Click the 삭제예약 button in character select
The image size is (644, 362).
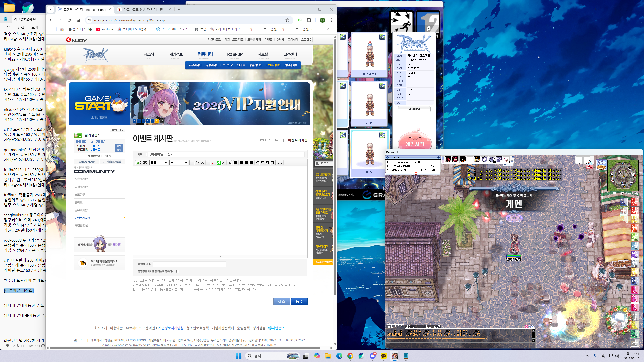click(x=414, y=109)
